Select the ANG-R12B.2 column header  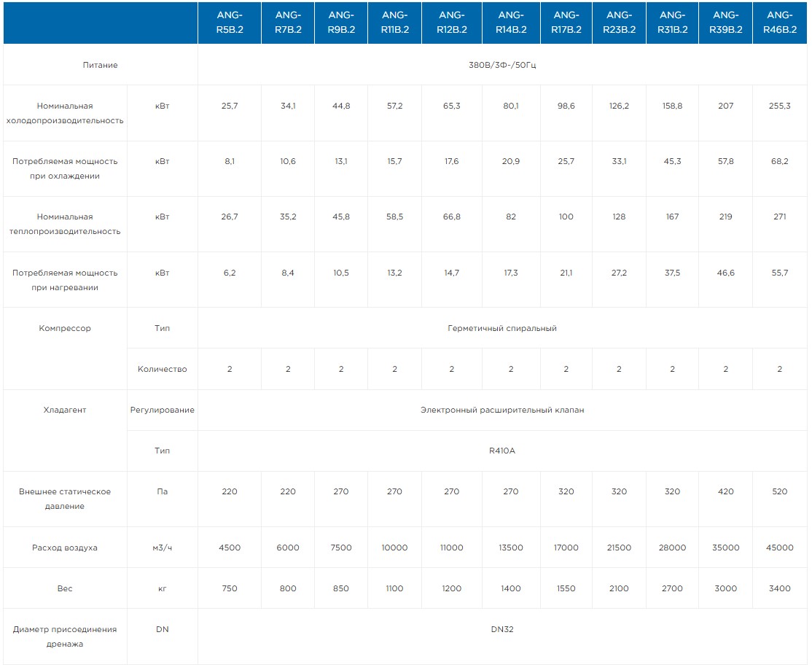pos(451,22)
